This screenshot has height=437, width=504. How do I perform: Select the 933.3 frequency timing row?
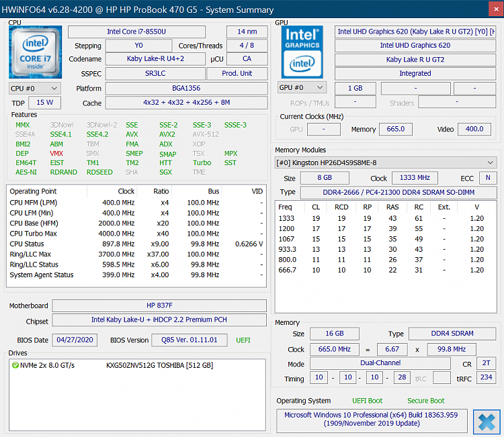pos(386,249)
